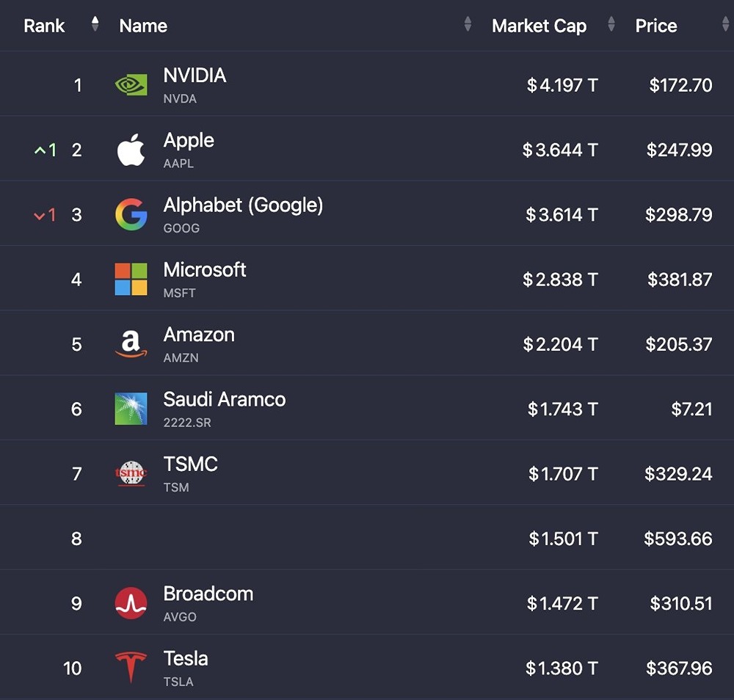
Task: Click the NVIDIA logo icon
Action: 131,85
